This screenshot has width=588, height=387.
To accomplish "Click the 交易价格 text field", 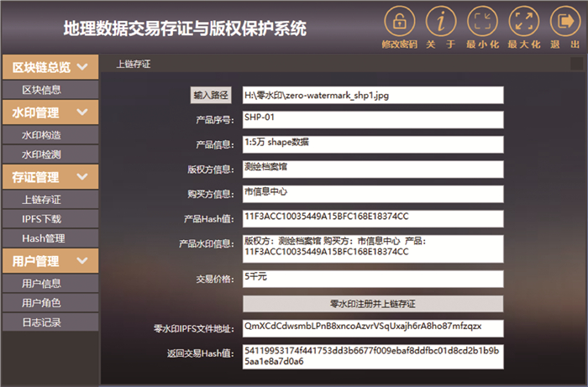I will tap(373, 278).
